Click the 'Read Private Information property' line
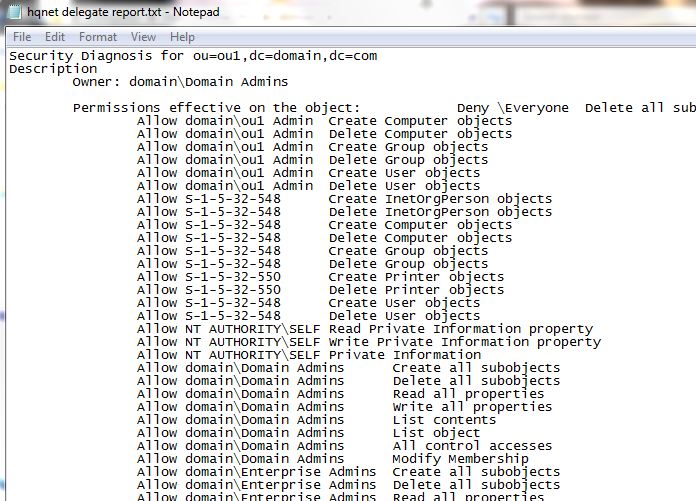 (x=365, y=329)
